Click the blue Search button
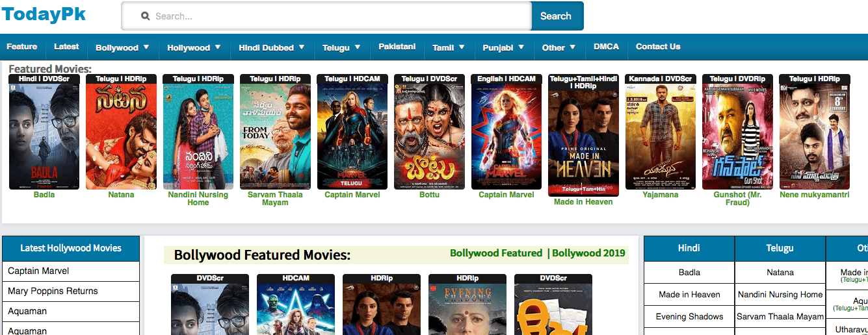The height and width of the screenshot is (335, 868). 557,16
